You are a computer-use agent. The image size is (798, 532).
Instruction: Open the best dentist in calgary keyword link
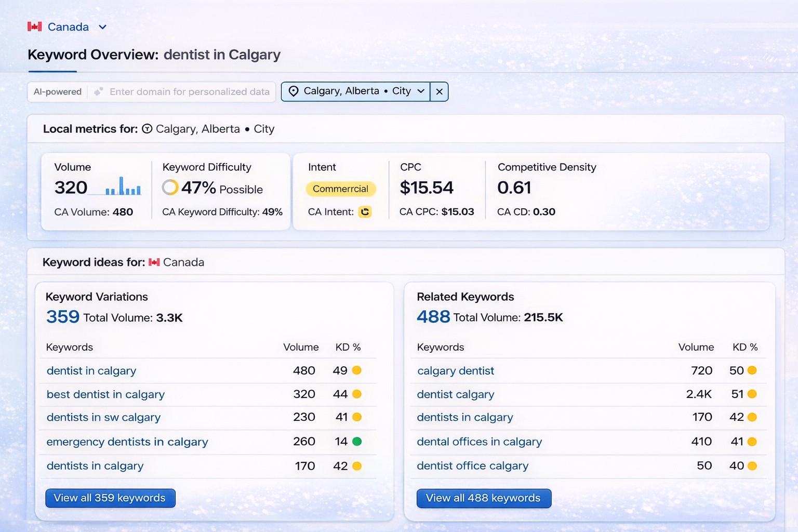(105, 394)
